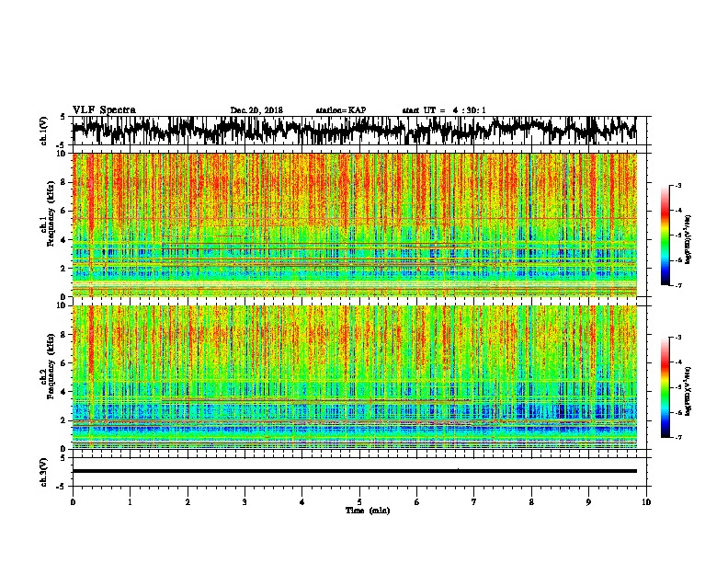Viewport: 728px width, 563px height.
Task: Click the ch.2 "Frequency (kHz)" axis label
Action: [51, 366]
